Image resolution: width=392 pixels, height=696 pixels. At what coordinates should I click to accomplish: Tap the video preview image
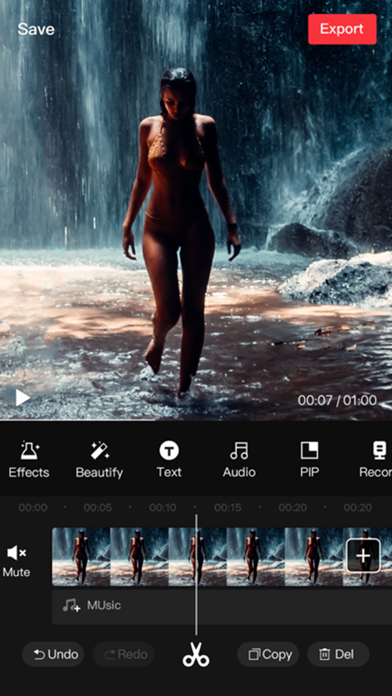196,210
